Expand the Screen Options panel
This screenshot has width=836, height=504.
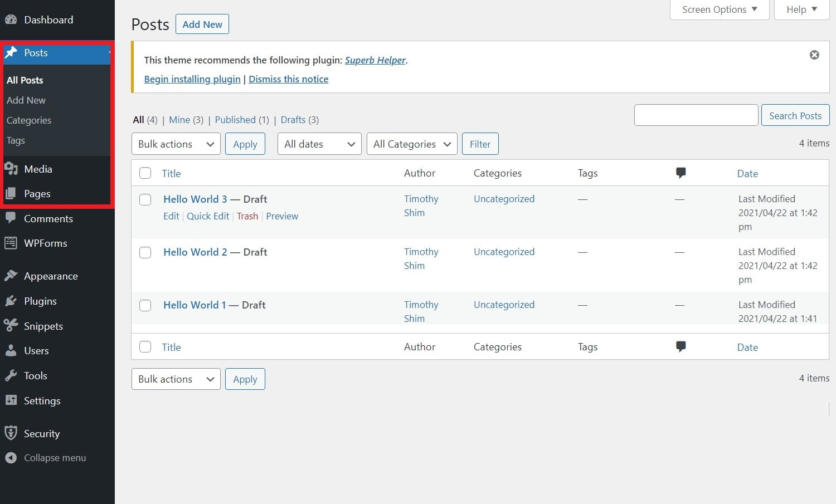tap(720, 9)
